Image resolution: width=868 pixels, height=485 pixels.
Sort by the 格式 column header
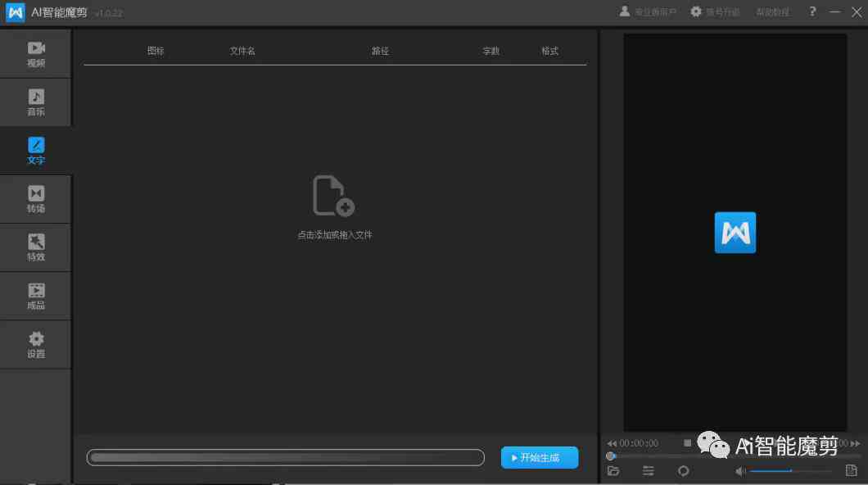(x=549, y=51)
